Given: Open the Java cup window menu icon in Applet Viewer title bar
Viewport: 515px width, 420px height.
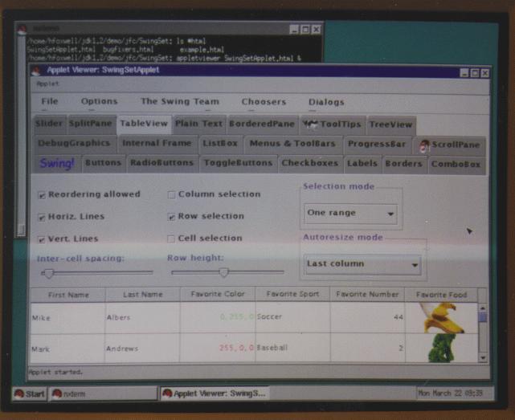Looking at the screenshot, I should coord(36,71).
